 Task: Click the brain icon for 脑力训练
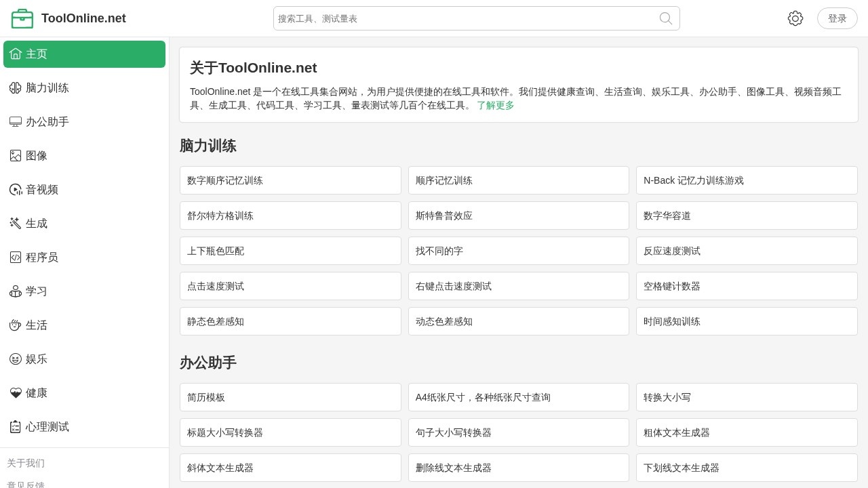coord(16,88)
